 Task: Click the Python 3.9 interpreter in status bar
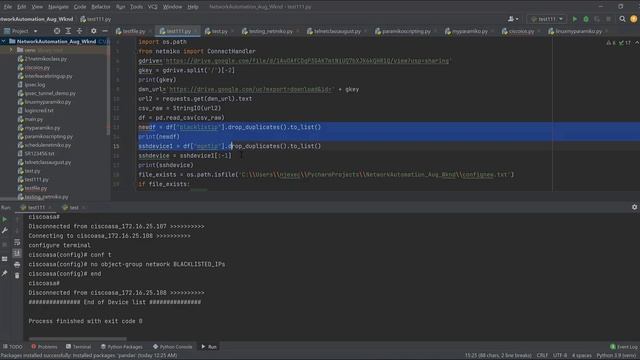pos(617,356)
